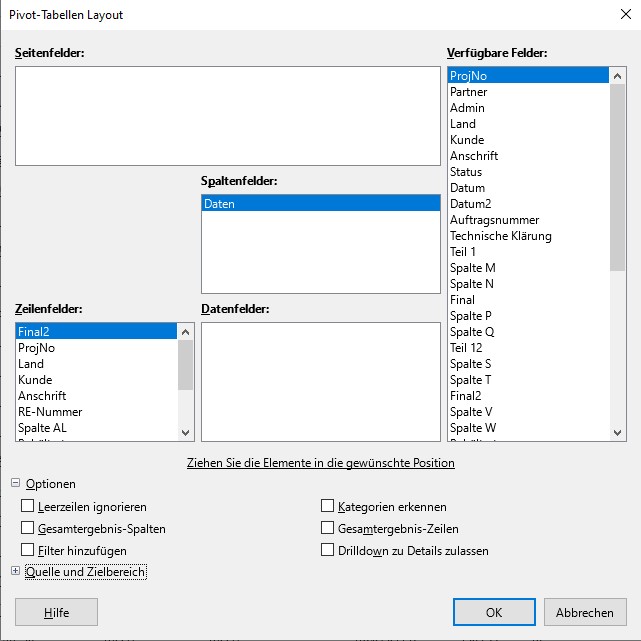This screenshot has width=641, height=641.
Task: Select Datum field in available list
Action: coord(528,187)
